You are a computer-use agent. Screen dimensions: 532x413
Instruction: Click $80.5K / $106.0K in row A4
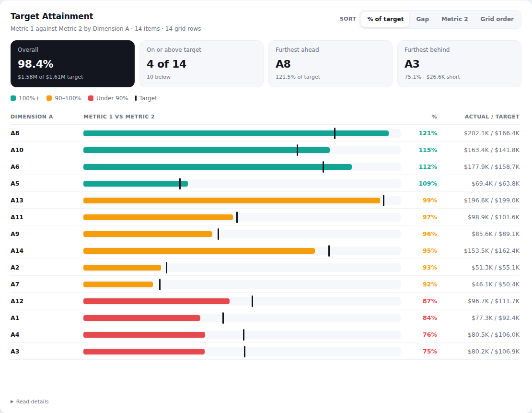494,335
